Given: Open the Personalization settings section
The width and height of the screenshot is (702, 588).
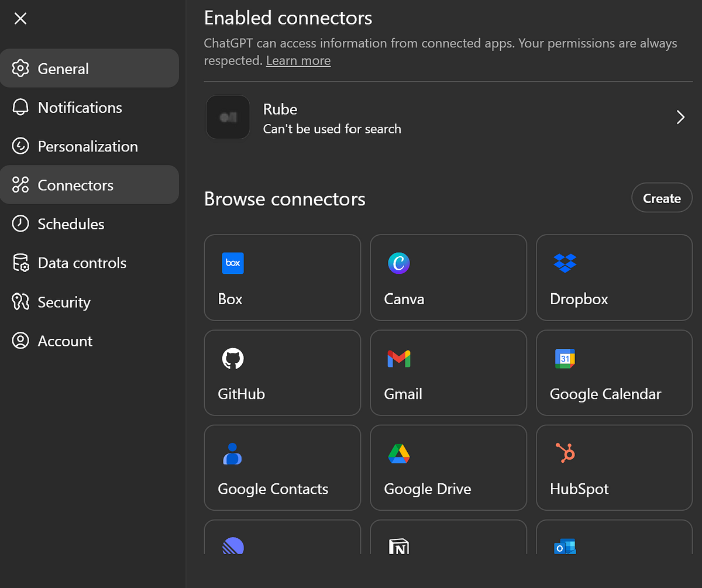Looking at the screenshot, I should 88,146.
